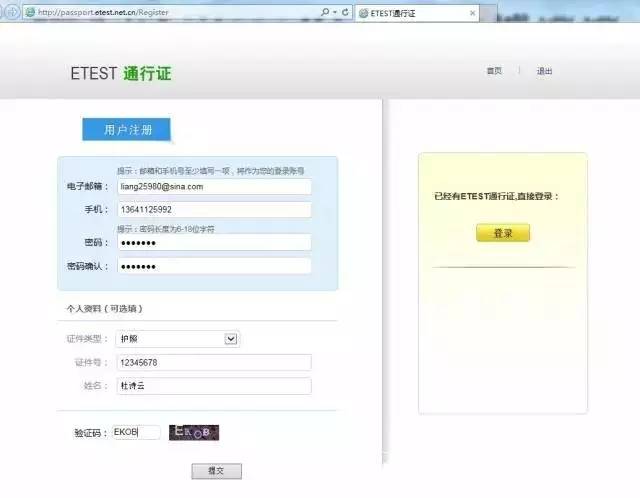Screen dimensions: 640x498
Task: Focus the 验证码 captcha input field
Action: pyautogui.click(x=136, y=432)
